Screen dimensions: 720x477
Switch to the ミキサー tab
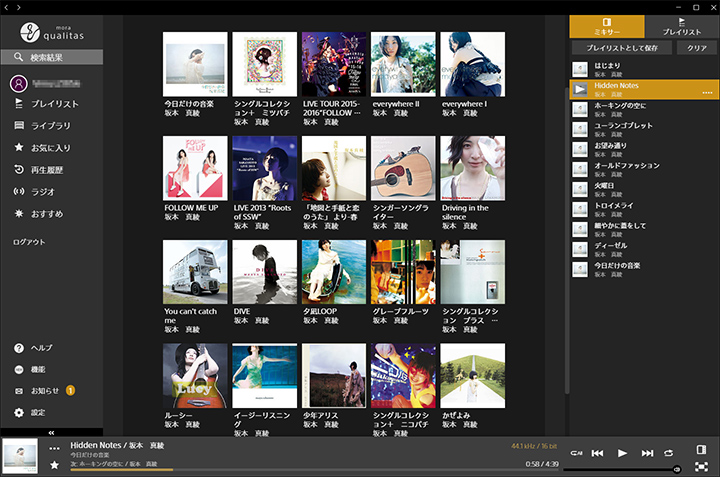click(x=607, y=27)
